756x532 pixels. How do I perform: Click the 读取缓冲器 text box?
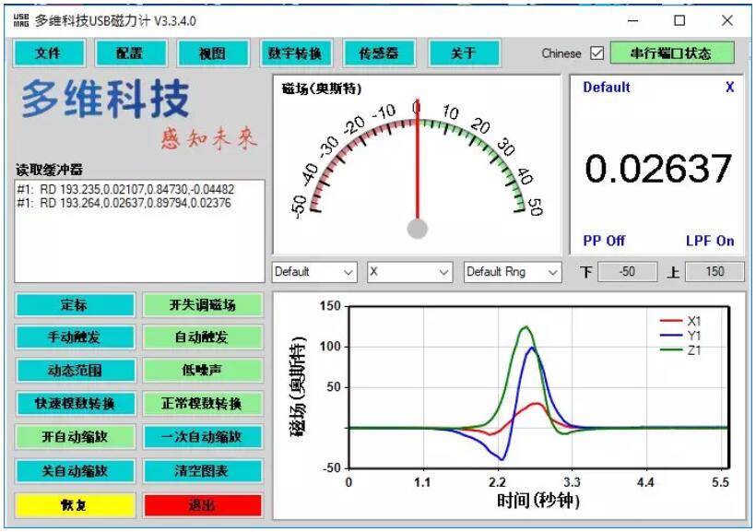click(x=140, y=231)
